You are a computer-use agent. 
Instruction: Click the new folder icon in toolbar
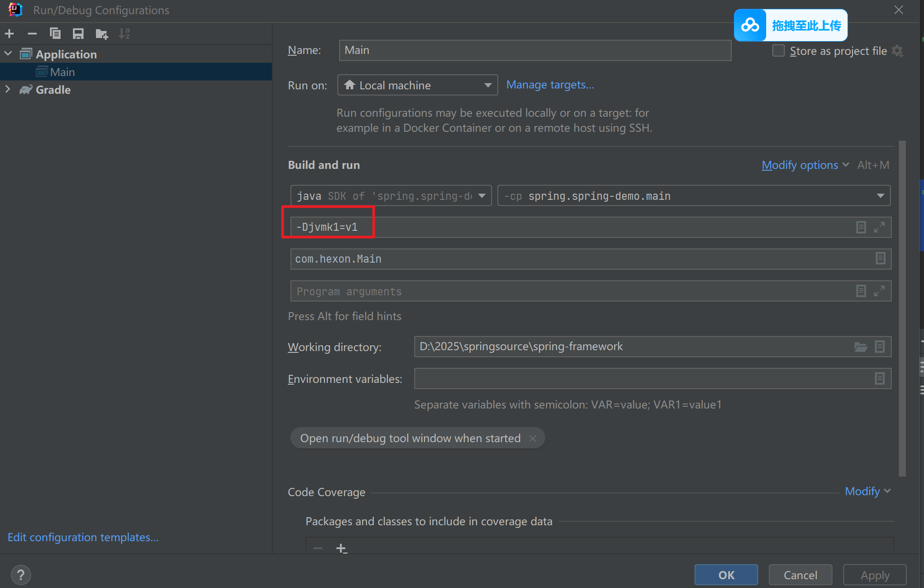point(102,34)
